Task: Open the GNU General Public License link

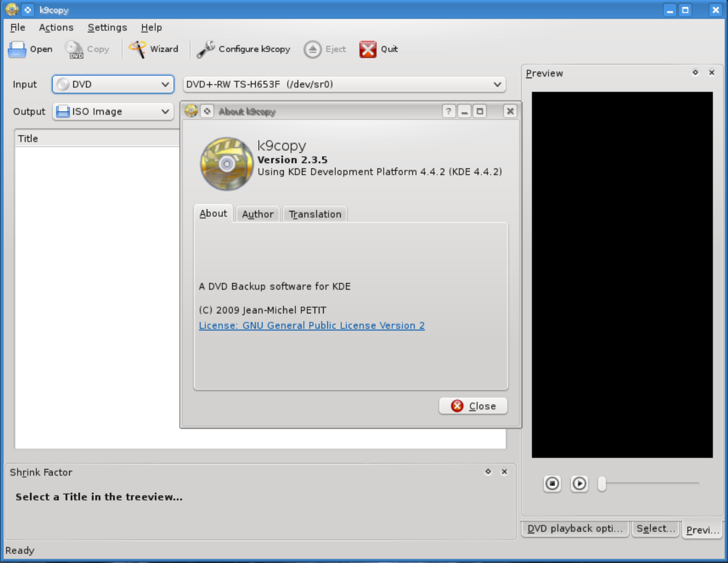Action: tap(312, 325)
